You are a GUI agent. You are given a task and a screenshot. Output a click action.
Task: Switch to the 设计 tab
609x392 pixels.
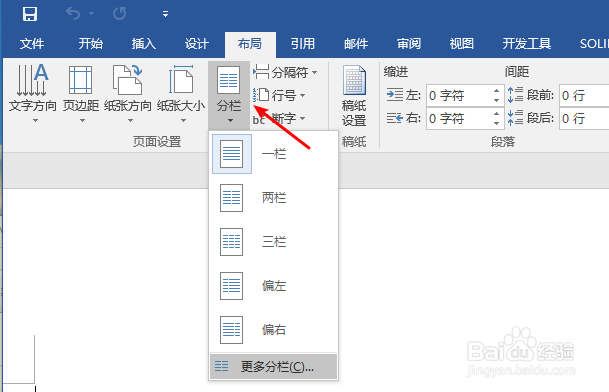[197, 44]
